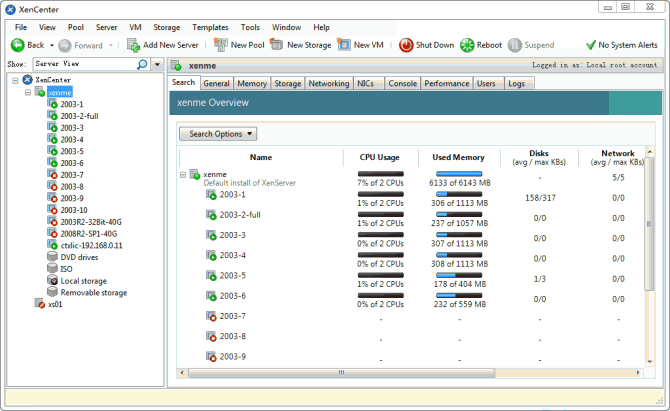
Task: Open the Tools menu
Action: 250,27
